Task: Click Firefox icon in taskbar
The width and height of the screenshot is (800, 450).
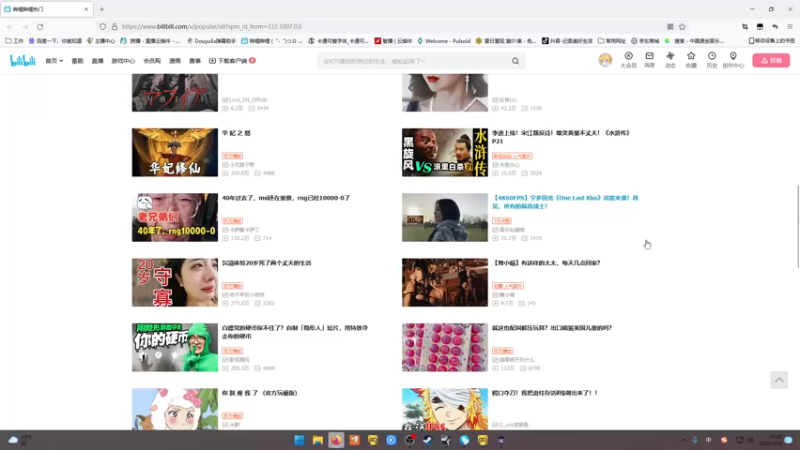Action: [x=336, y=440]
